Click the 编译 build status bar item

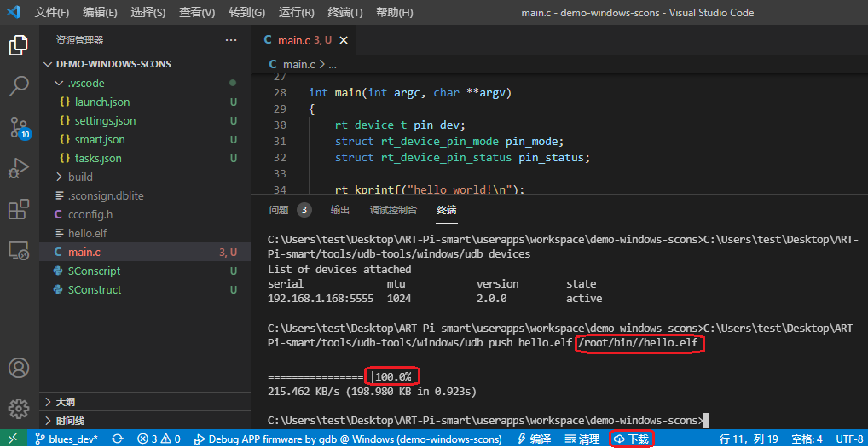pos(534,439)
